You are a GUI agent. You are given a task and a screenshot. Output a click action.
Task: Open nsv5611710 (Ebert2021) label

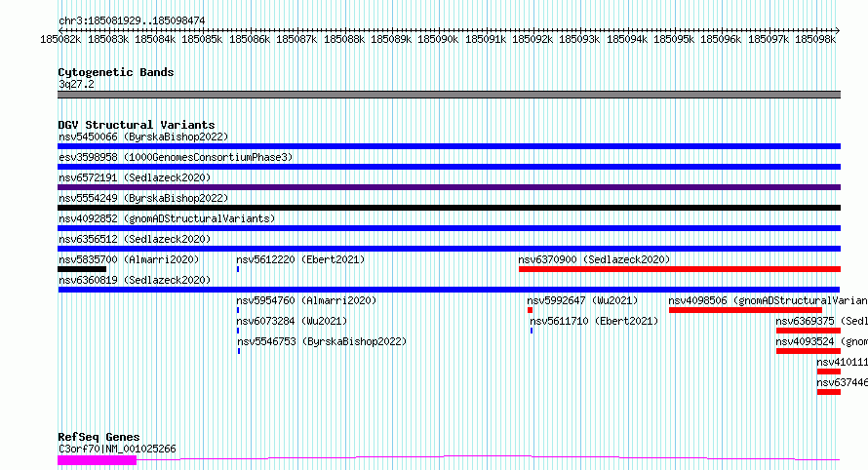[594, 321]
